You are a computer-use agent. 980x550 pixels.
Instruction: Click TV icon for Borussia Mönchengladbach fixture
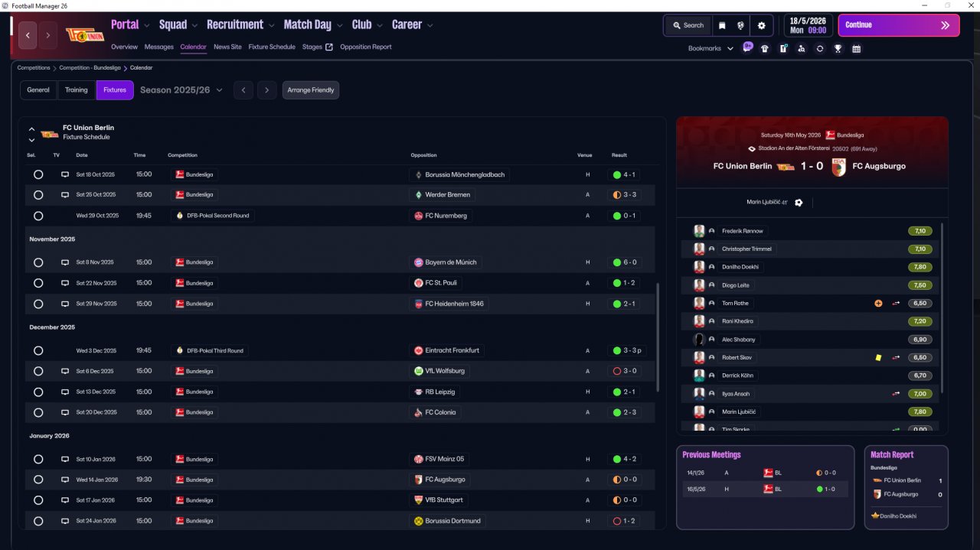pyautogui.click(x=65, y=174)
